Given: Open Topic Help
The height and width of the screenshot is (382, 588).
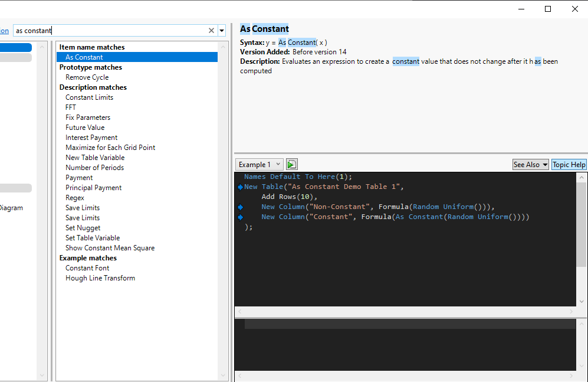Looking at the screenshot, I should (x=569, y=165).
